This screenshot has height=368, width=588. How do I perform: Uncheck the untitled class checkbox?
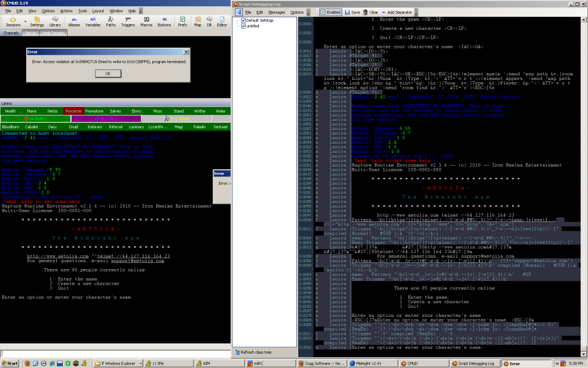pyautogui.click(x=243, y=26)
